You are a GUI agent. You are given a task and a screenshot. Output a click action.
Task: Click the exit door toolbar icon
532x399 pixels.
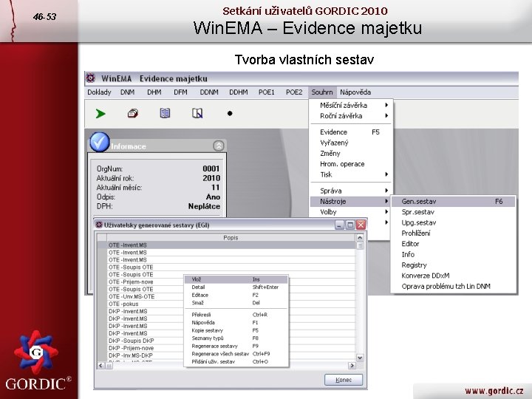[x=197, y=113]
